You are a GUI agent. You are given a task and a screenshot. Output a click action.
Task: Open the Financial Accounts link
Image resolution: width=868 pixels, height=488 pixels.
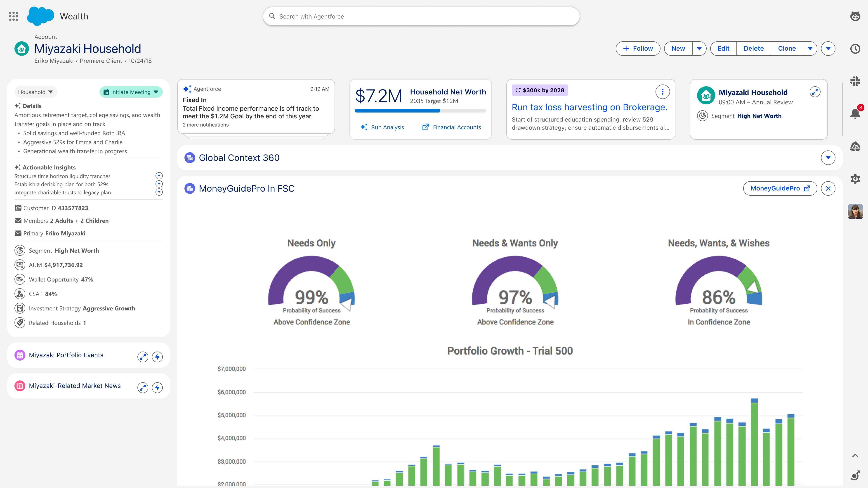[452, 127]
